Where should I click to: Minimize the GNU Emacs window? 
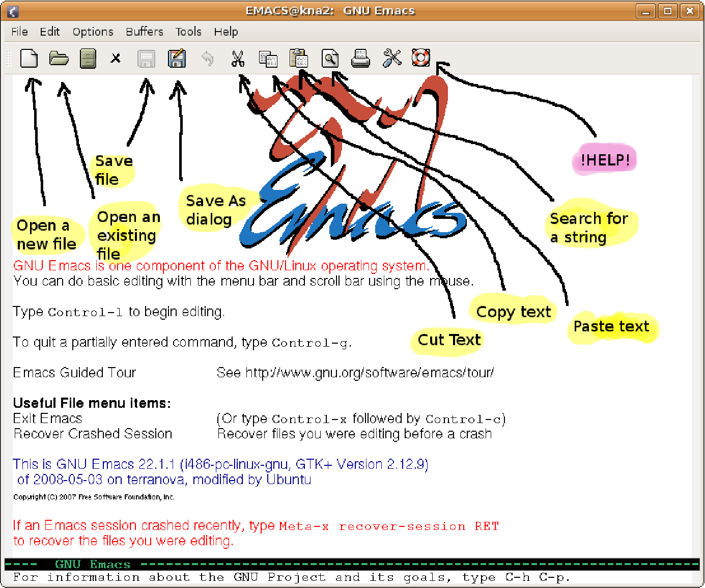[x=645, y=11]
